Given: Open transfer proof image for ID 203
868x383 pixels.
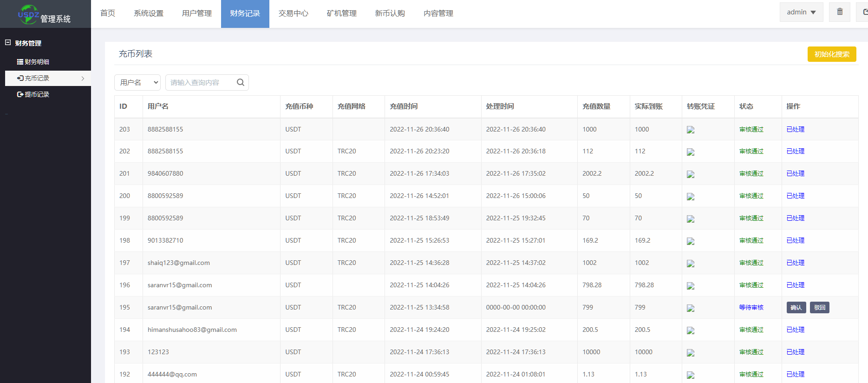Looking at the screenshot, I should pos(691,130).
